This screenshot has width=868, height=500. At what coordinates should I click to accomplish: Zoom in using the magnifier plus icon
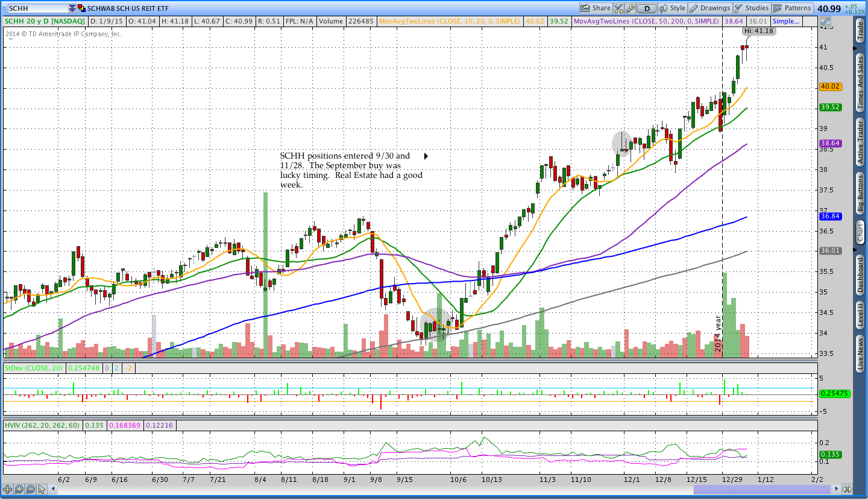19,489
